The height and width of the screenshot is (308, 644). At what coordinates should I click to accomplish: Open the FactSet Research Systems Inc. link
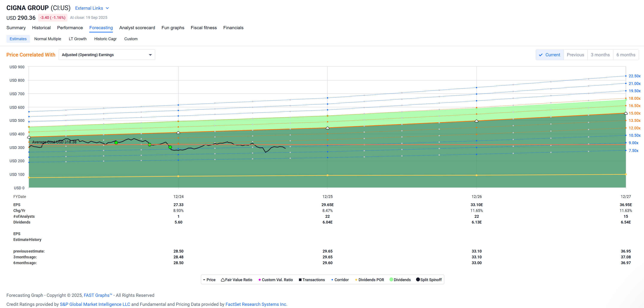click(x=256, y=304)
